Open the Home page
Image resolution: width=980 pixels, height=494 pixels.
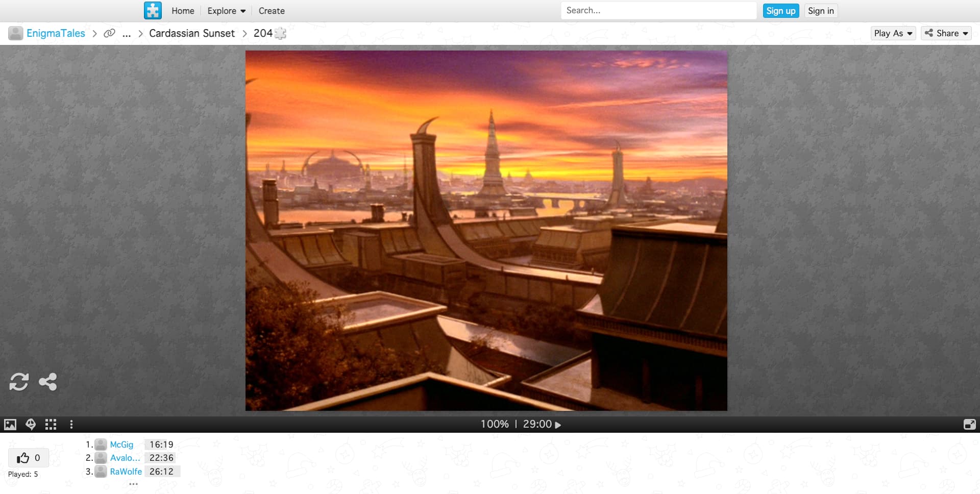click(x=183, y=11)
